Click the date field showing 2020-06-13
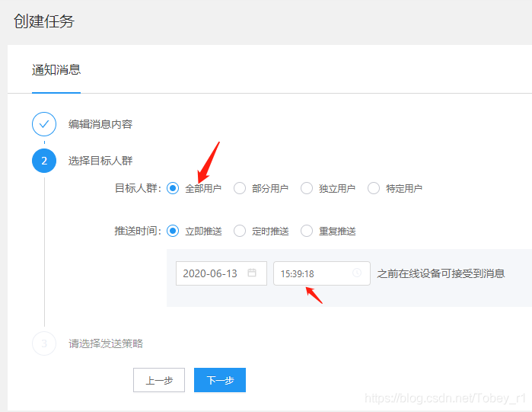The image size is (532, 412). (x=221, y=273)
